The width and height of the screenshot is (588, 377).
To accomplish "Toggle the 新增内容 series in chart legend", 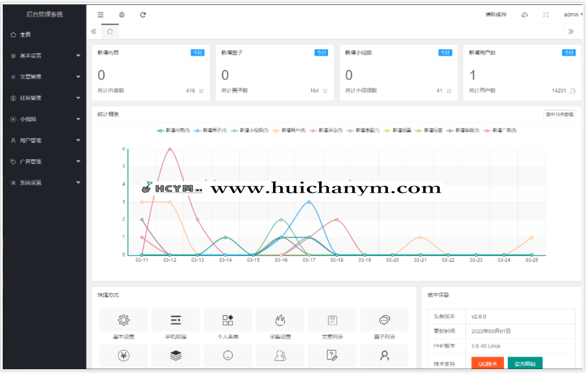I will [x=174, y=131].
